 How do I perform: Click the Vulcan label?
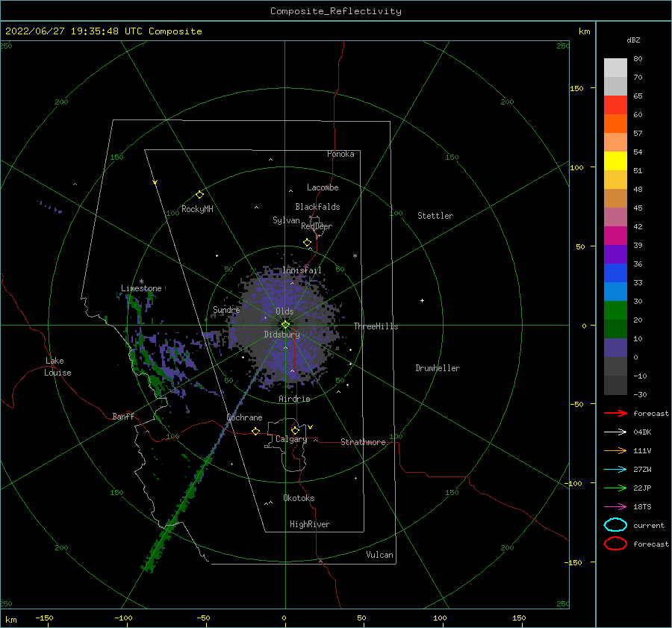379,555
